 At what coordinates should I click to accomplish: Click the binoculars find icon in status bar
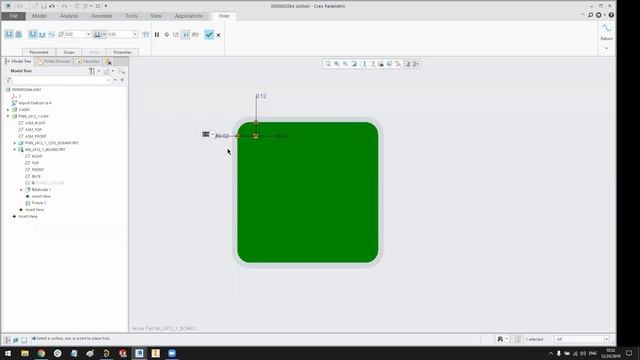[500, 339]
